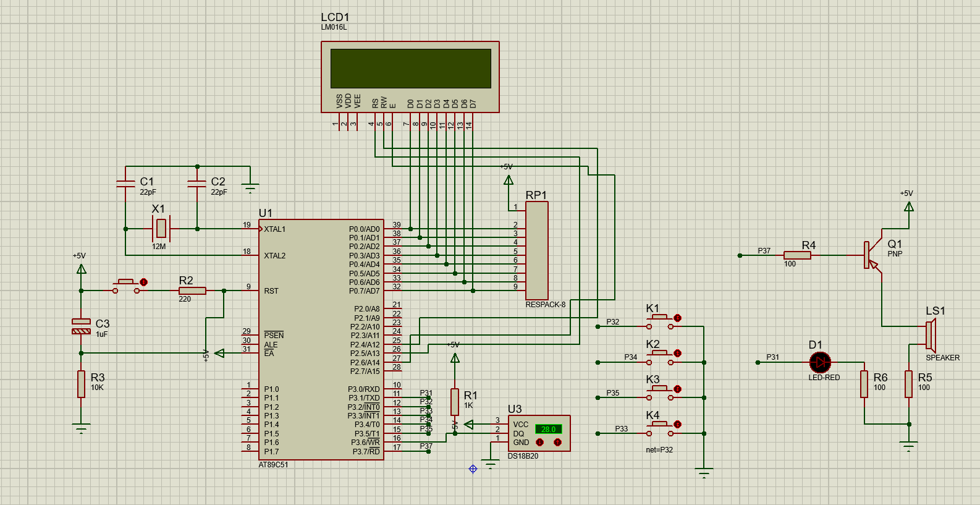Image resolution: width=980 pixels, height=505 pixels.
Task: Click the P1.0 pin label on U1
Action: coord(271,389)
